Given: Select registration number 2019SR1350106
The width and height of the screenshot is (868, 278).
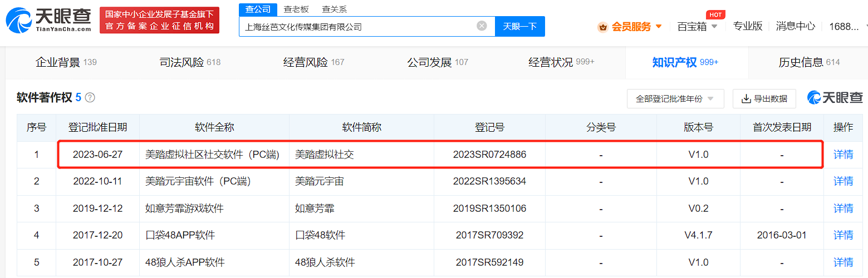Looking at the screenshot, I should click(489, 209).
